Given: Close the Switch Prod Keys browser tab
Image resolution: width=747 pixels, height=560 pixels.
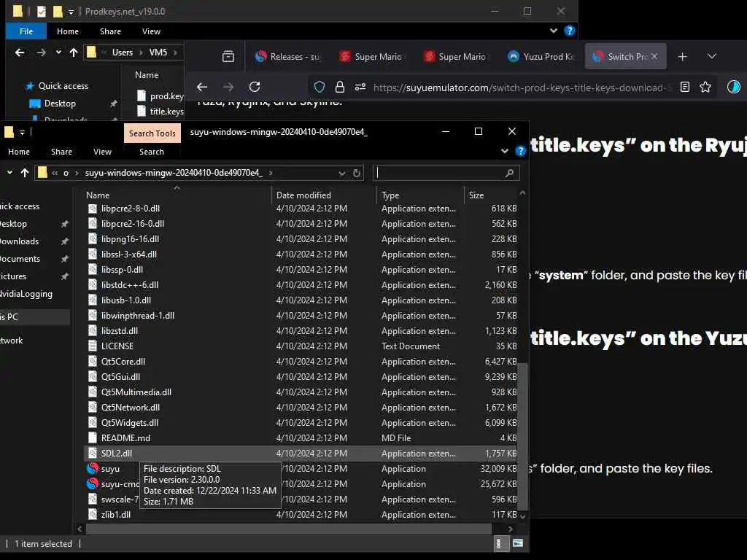Looking at the screenshot, I should tap(654, 56).
